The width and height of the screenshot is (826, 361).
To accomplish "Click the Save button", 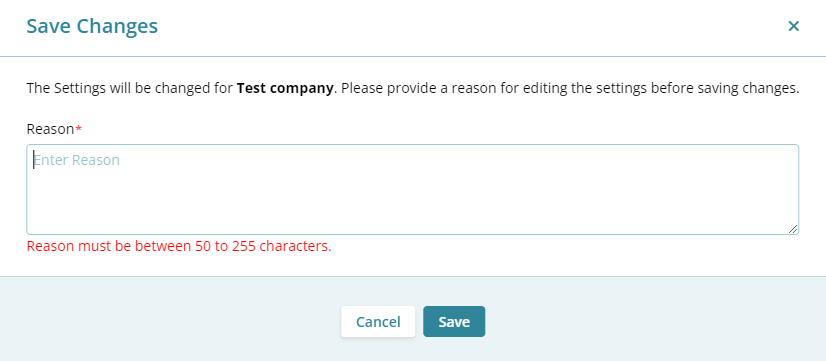I will [454, 321].
